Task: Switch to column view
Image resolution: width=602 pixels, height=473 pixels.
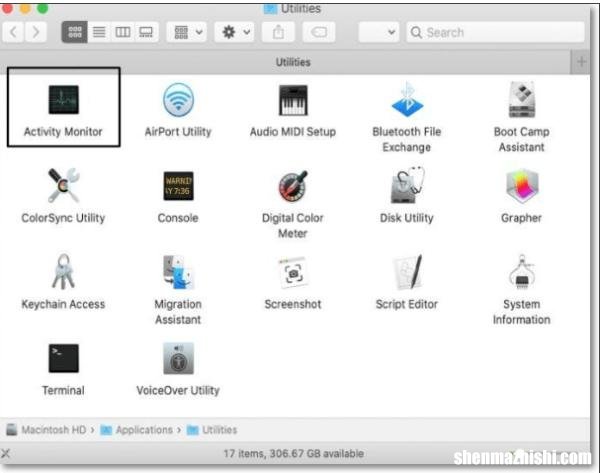Action: (122, 32)
